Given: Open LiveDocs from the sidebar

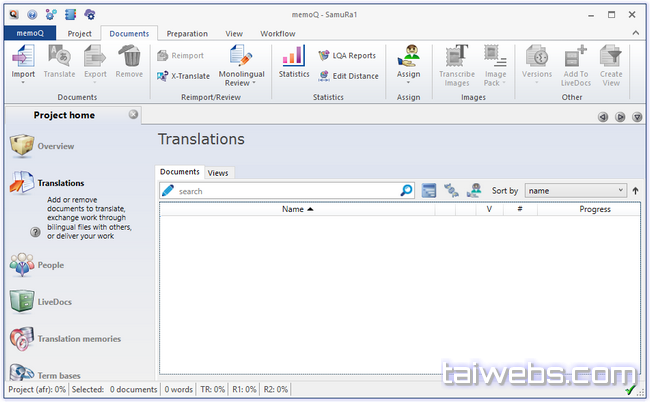Looking at the screenshot, I should tap(54, 301).
